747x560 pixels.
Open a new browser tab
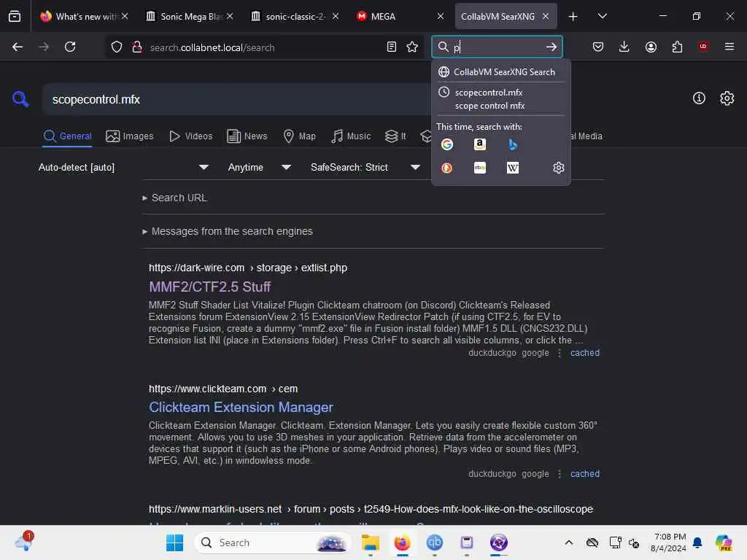pyautogui.click(x=573, y=16)
